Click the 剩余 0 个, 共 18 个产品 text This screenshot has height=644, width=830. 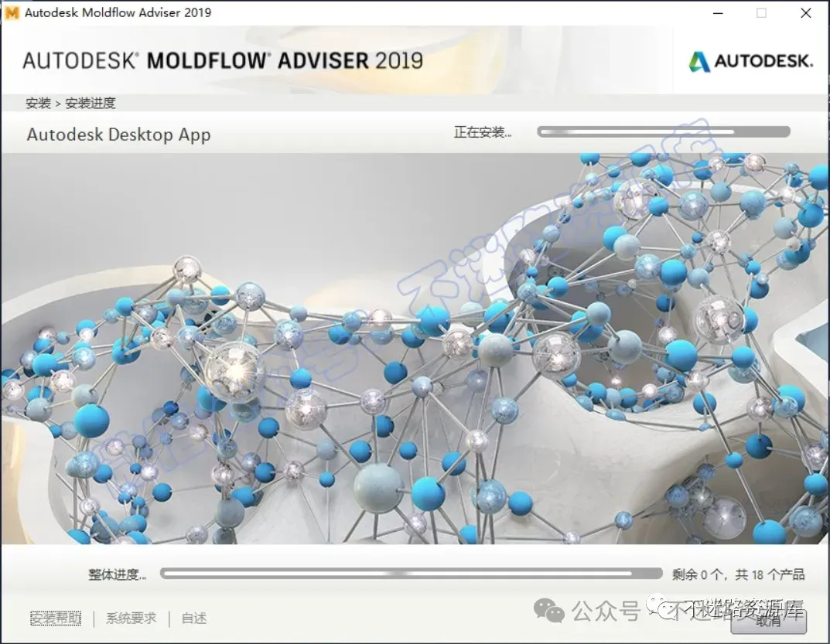click(738, 574)
